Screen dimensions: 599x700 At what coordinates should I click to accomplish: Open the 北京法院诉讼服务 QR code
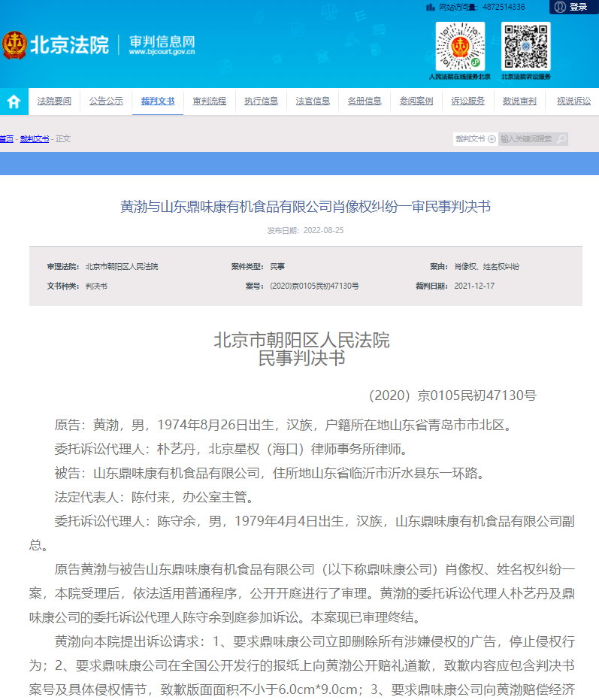pos(526,46)
